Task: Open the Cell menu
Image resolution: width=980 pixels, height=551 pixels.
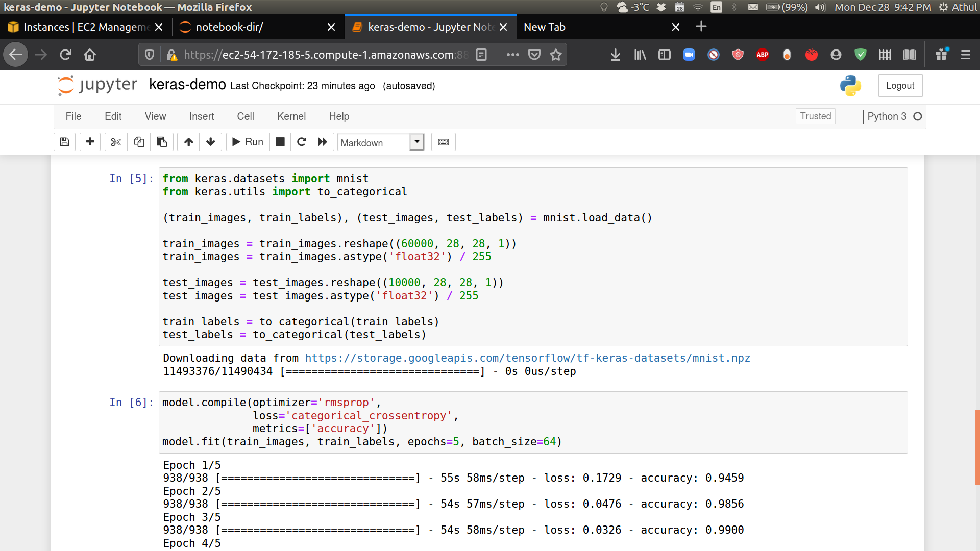Action: [245, 116]
